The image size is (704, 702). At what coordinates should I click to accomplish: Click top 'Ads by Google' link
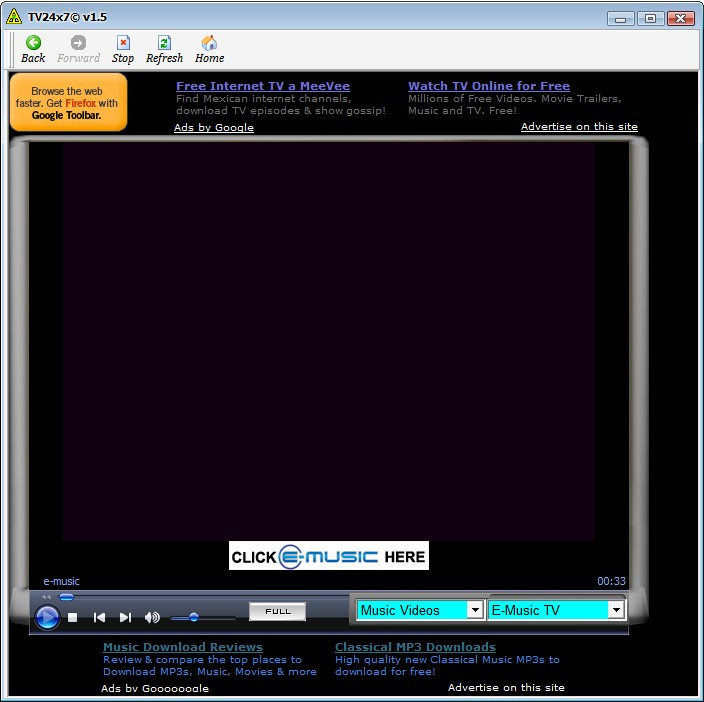[x=214, y=127]
